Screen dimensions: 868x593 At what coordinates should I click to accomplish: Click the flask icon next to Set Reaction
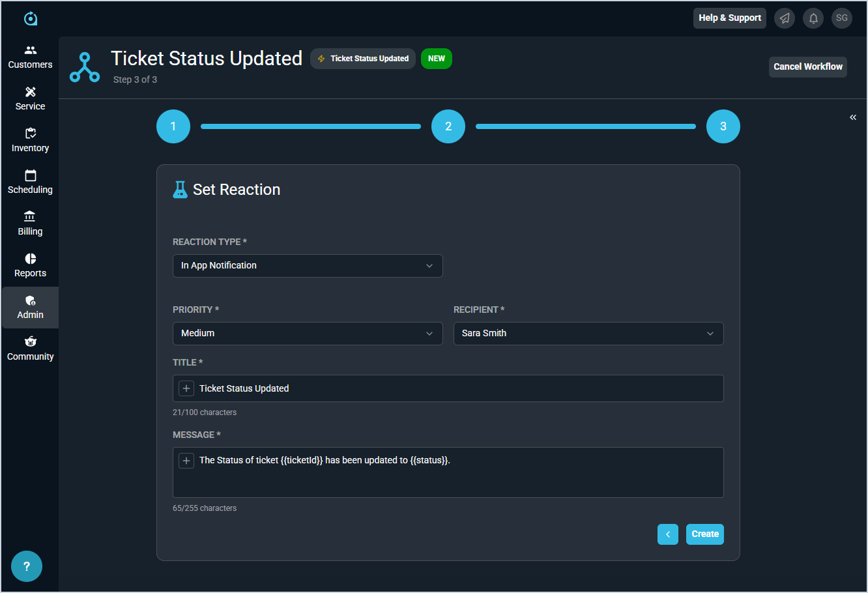click(x=180, y=190)
